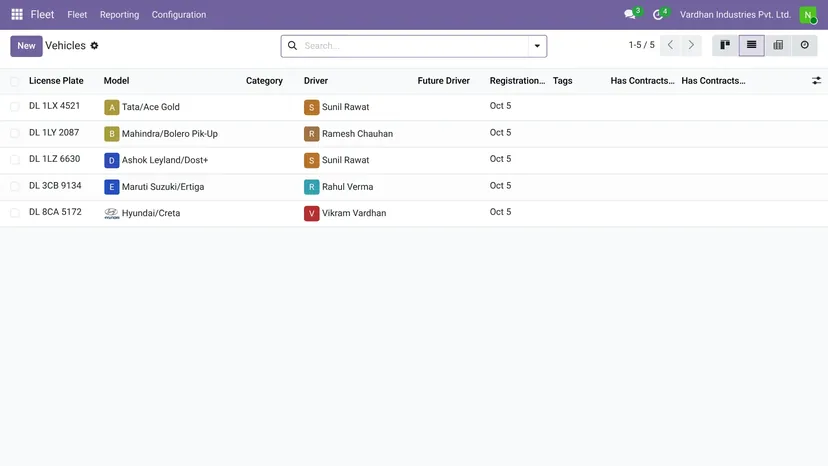Screen dimensions: 828x466
Task: Select the DL 8CA 5172 row checkbox
Action: pos(15,212)
